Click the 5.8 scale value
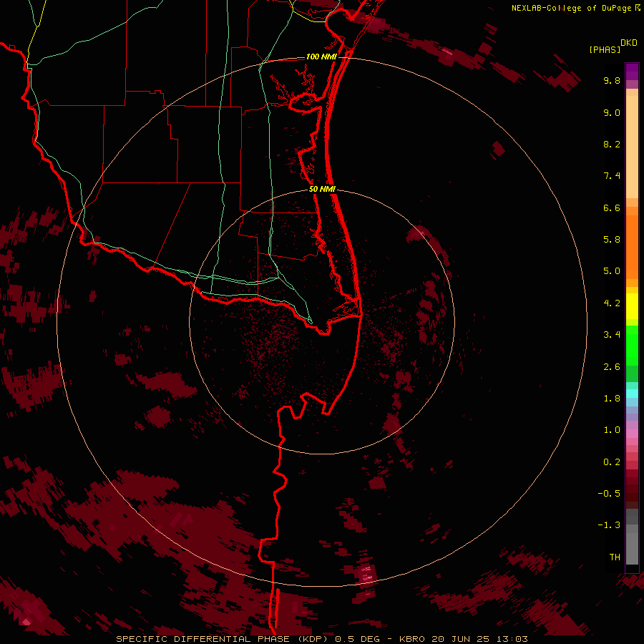The width and height of the screenshot is (644, 644). pyautogui.click(x=612, y=240)
